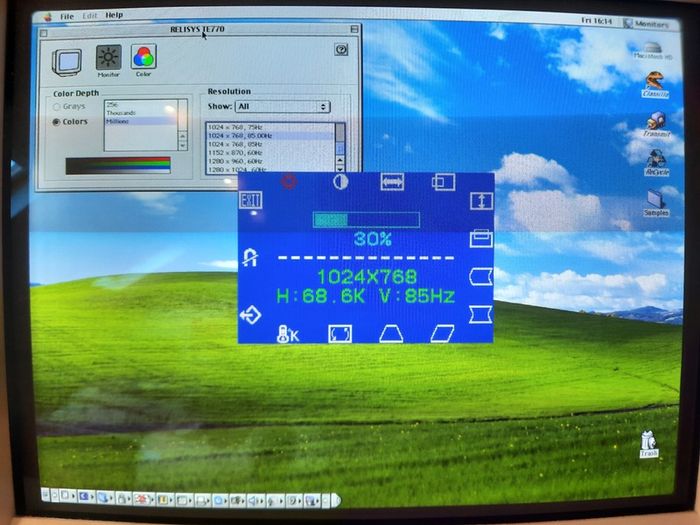This screenshot has width=700, height=525.
Task: Choose Millions in color depth list
Action: tap(141, 121)
